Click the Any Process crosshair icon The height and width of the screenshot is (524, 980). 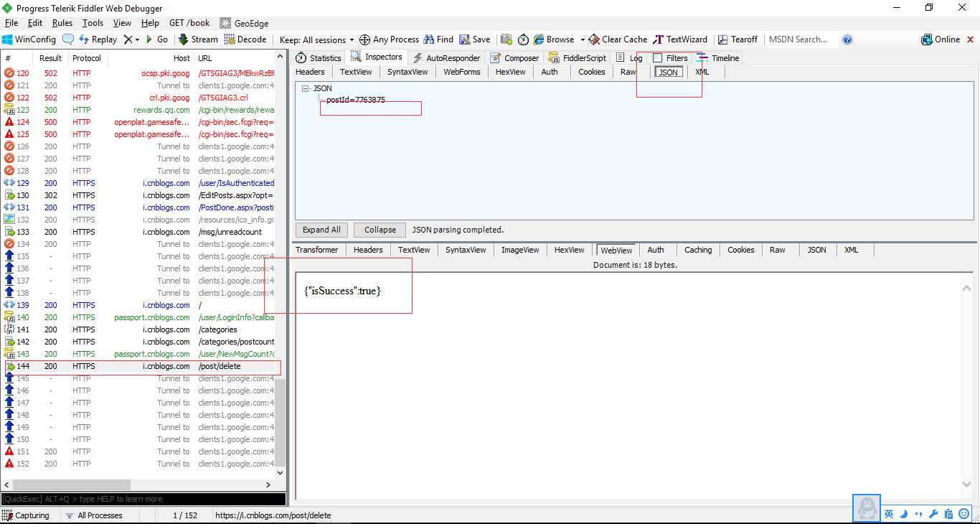point(364,39)
